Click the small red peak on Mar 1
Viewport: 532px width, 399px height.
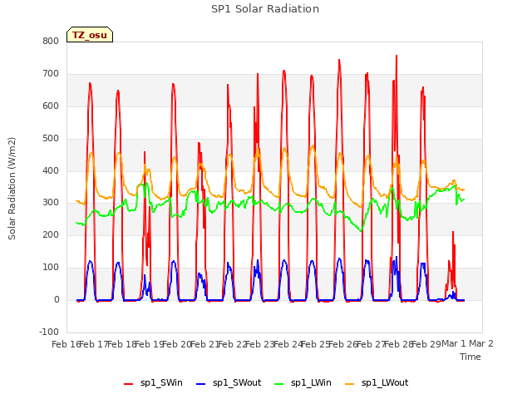[453, 232]
